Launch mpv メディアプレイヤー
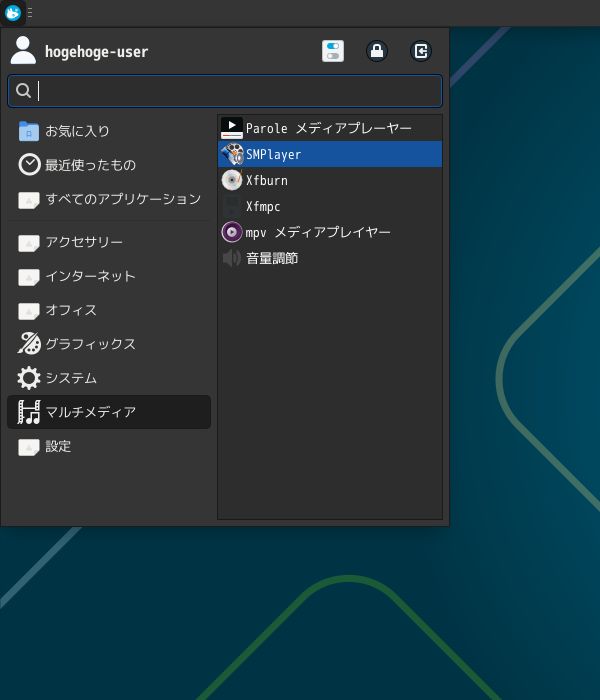Image resolution: width=600 pixels, height=700 pixels. click(330, 232)
